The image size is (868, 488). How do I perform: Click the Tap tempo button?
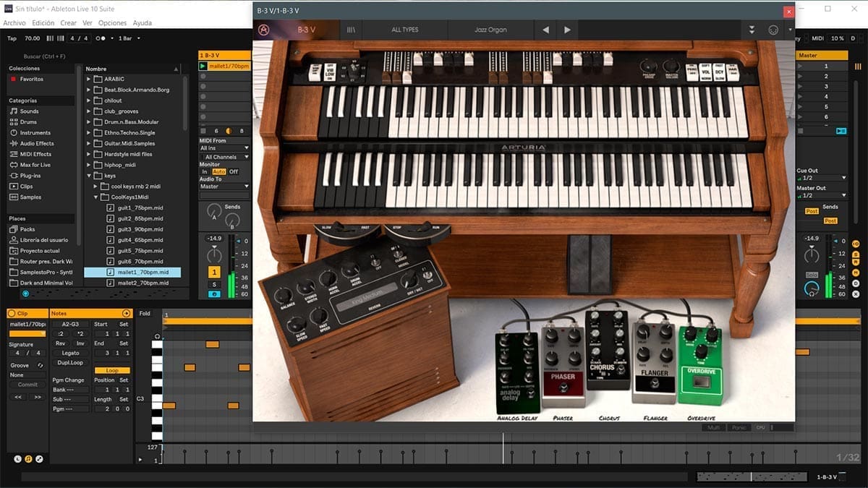click(12, 38)
